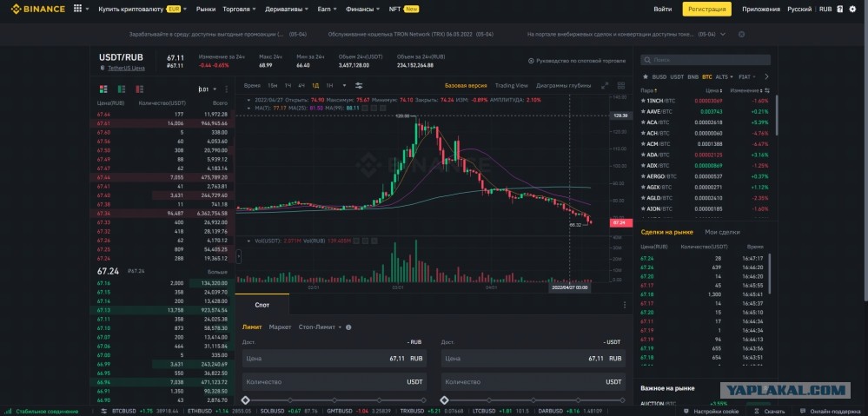
Task: Open ALTS market dropdown
Action: click(724, 77)
